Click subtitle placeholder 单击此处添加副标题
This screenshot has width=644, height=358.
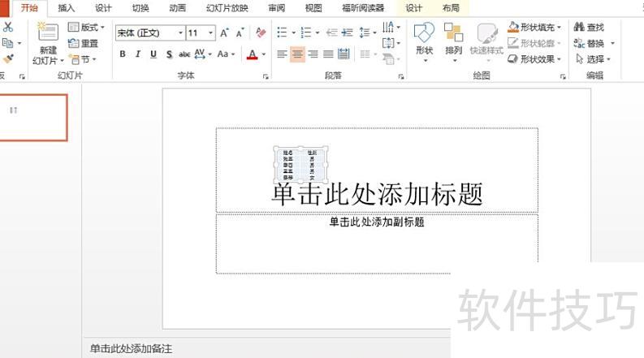(377, 222)
